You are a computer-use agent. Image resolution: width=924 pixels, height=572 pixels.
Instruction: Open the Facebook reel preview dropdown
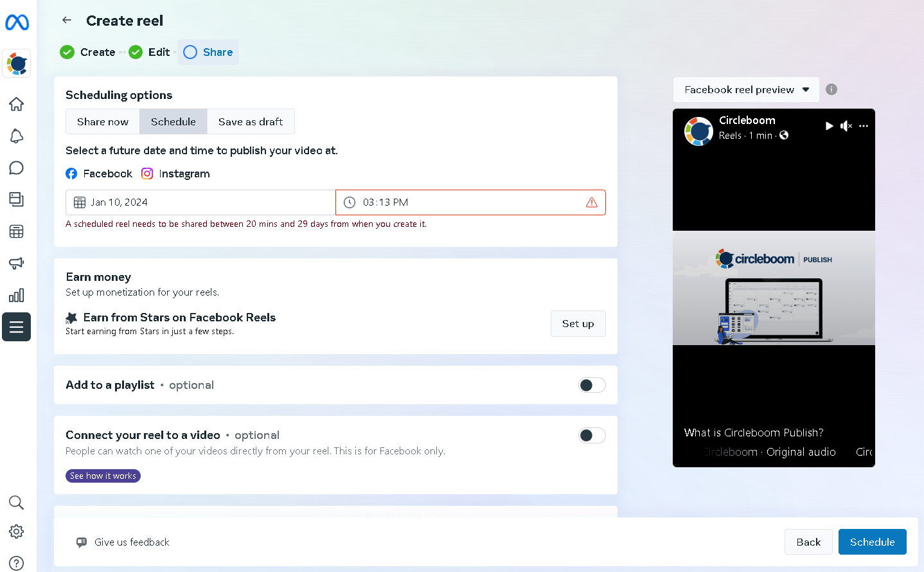point(745,89)
